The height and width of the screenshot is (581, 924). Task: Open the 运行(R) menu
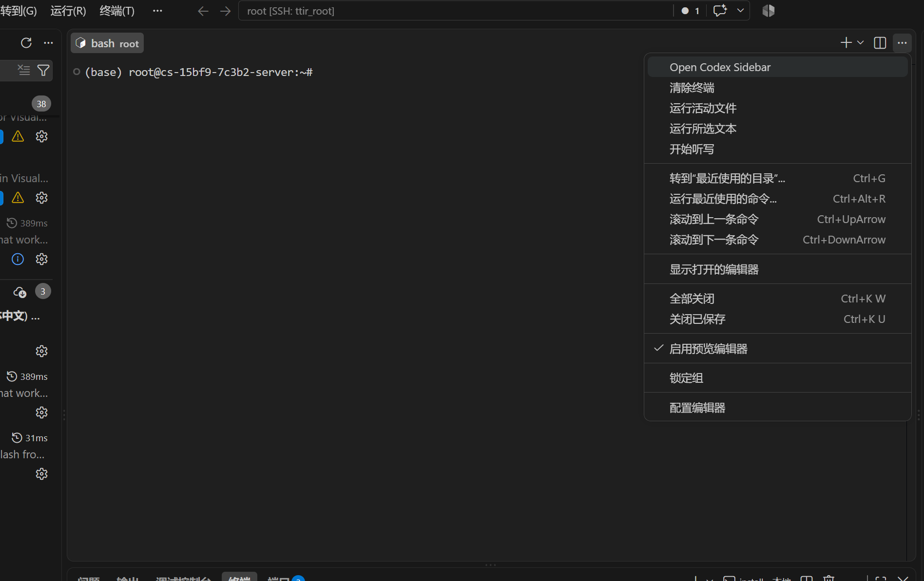pyautogui.click(x=68, y=11)
